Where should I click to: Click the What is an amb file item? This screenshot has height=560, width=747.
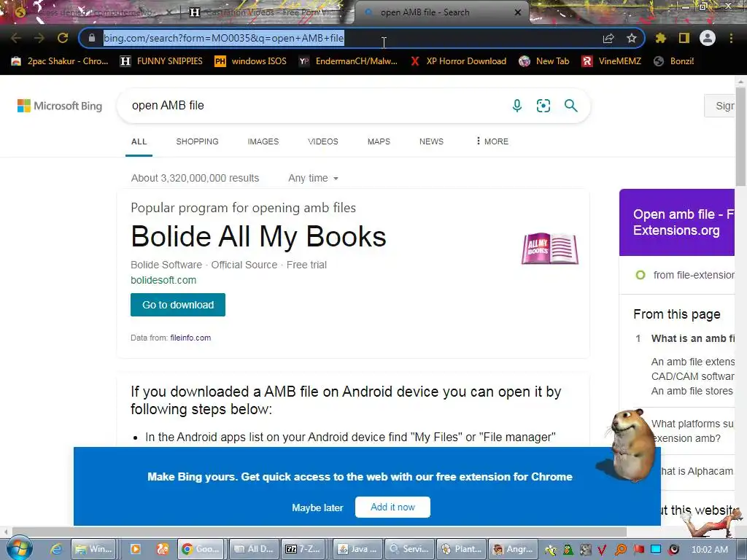tap(693, 338)
